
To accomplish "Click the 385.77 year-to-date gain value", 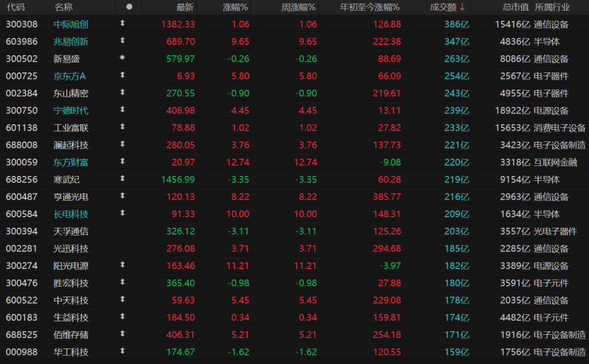I will 387,197.
